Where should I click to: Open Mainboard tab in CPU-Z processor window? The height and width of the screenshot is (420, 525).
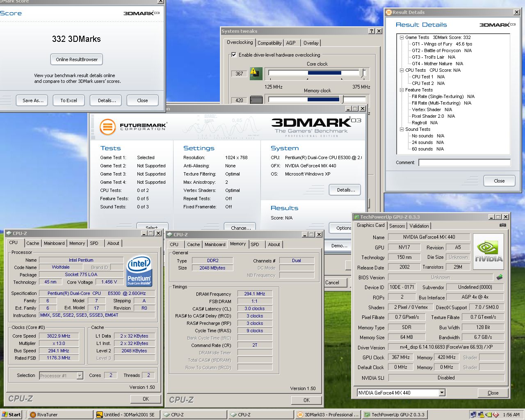(x=54, y=243)
